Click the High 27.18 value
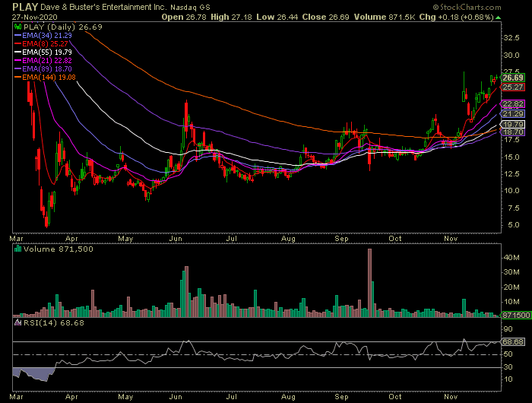Image resolution: width=532 pixels, height=403 pixels. 231,17
